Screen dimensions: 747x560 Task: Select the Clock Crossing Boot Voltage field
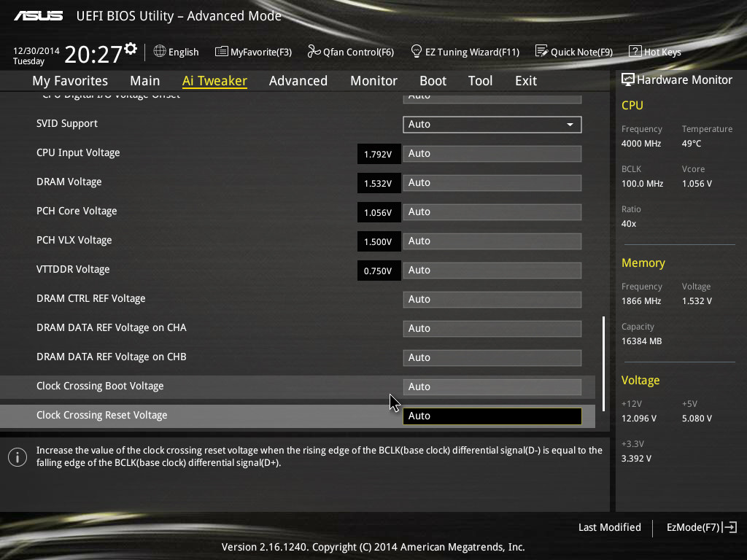coord(492,386)
